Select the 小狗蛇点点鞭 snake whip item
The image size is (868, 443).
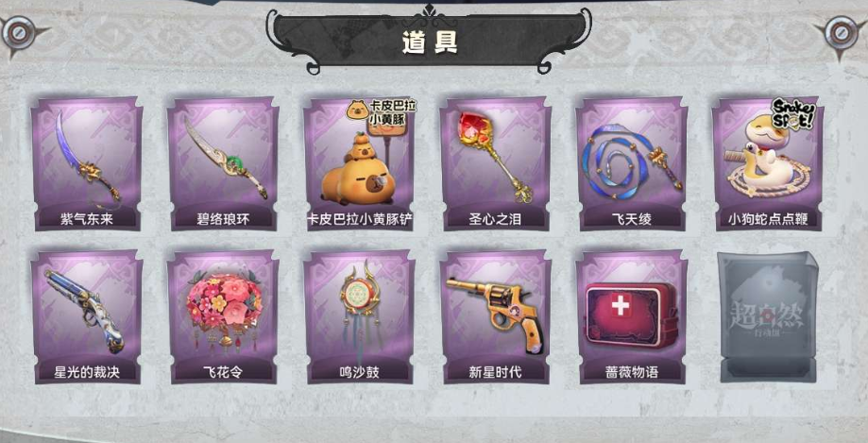point(768,163)
